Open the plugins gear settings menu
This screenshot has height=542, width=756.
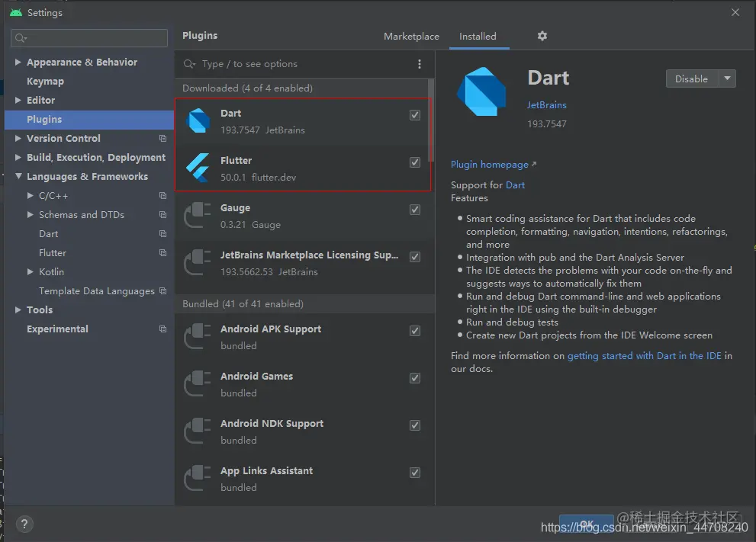click(542, 36)
